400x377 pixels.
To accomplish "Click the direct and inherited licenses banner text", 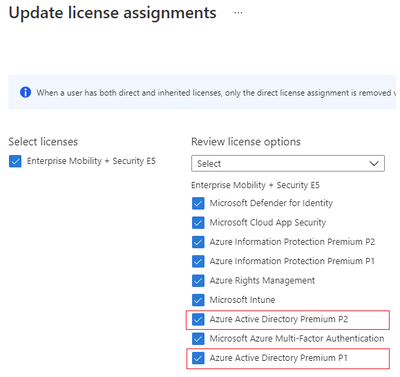I will tap(216, 93).
